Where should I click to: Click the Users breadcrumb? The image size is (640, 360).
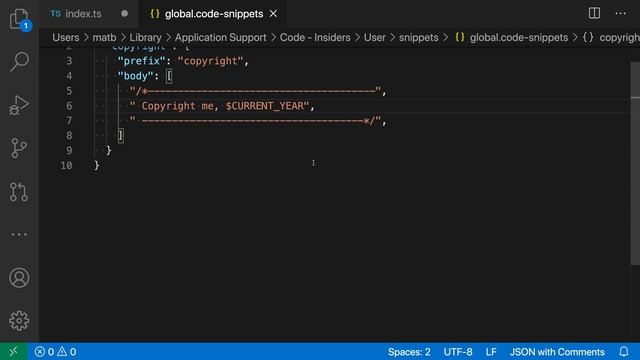point(66,38)
